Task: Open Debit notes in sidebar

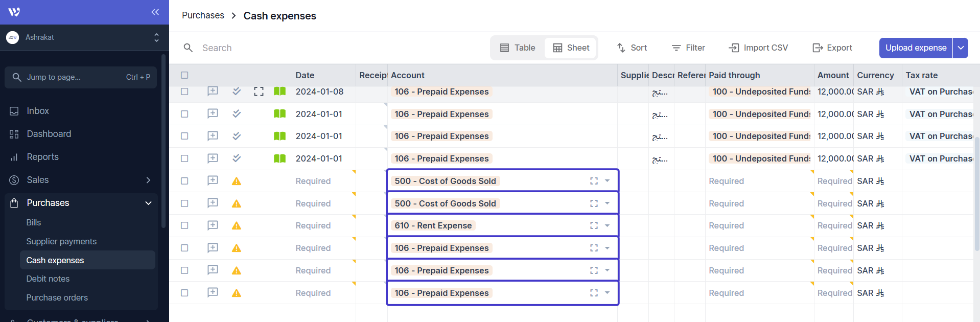Action: coord(48,279)
